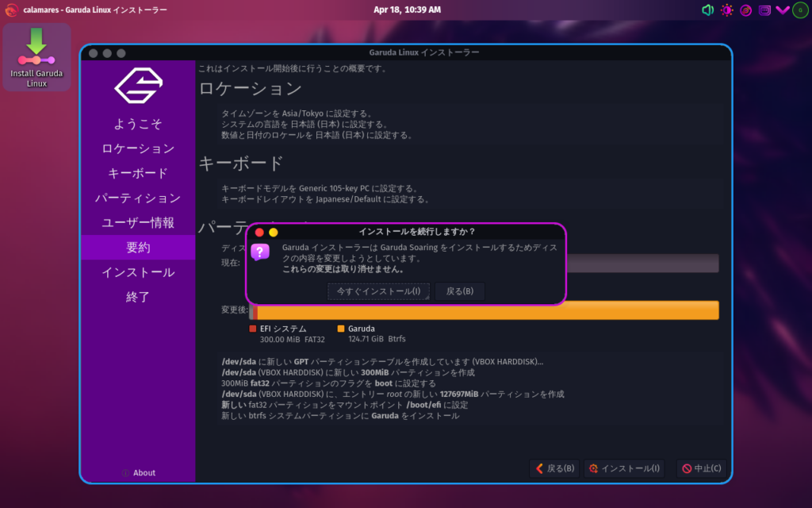Viewport: 812px width, 508px height.
Task: Select ようこそ in the installer sidebar
Action: (x=138, y=124)
